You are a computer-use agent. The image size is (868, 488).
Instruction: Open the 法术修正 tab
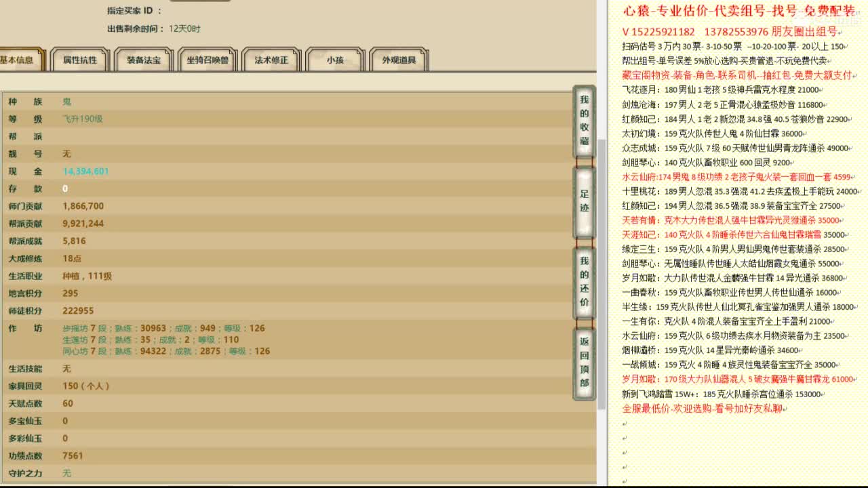pos(270,60)
